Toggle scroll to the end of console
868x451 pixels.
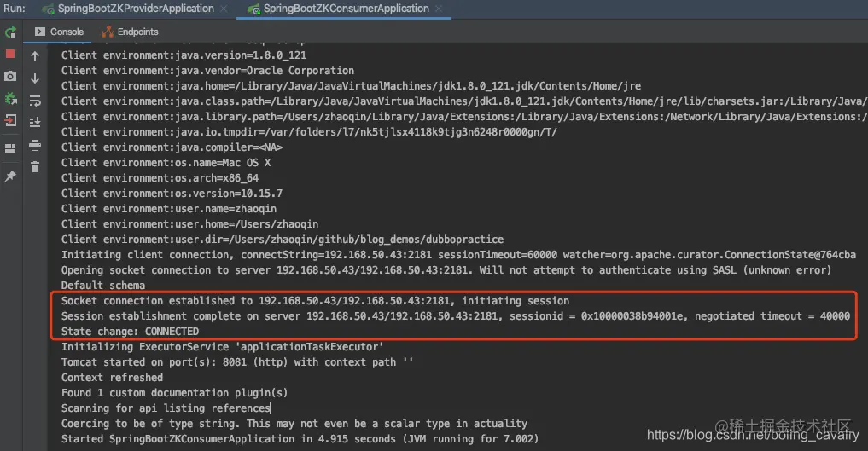click(x=35, y=122)
